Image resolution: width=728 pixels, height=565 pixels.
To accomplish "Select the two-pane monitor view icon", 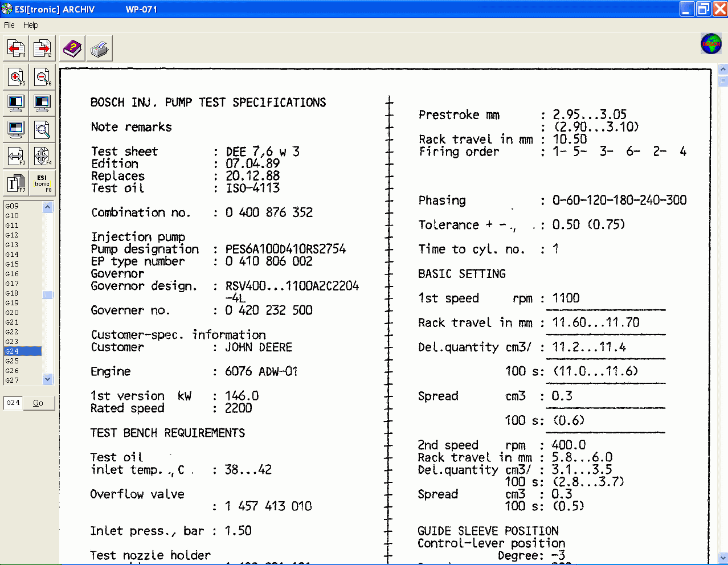I will 16,103.
